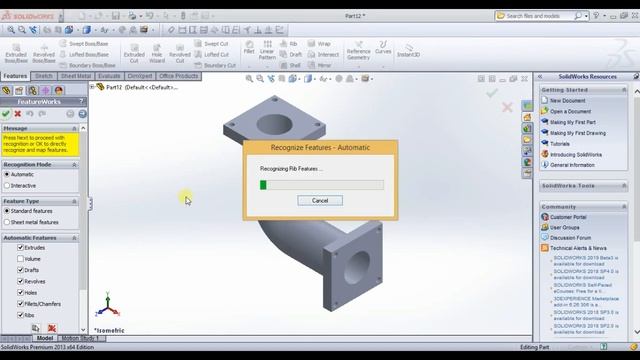Open the Mirror feature tool
This screenshot has height=360, width=640.
(319, 65)
